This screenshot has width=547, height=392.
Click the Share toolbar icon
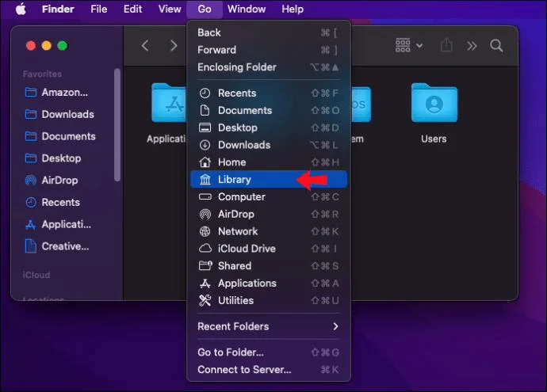tap(446, 45)
